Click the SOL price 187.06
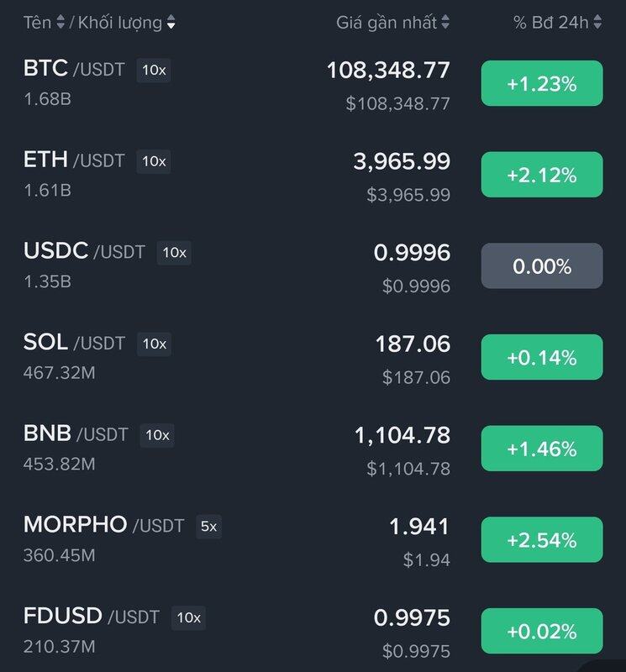Screen dimensions: 626x672 click(x=413, y=344)
